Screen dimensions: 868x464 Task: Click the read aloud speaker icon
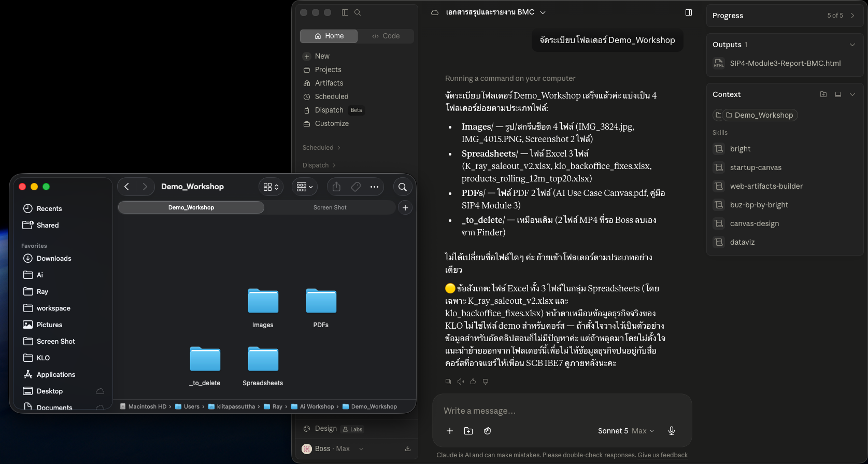pyautogui.click(x=461, y=382)
